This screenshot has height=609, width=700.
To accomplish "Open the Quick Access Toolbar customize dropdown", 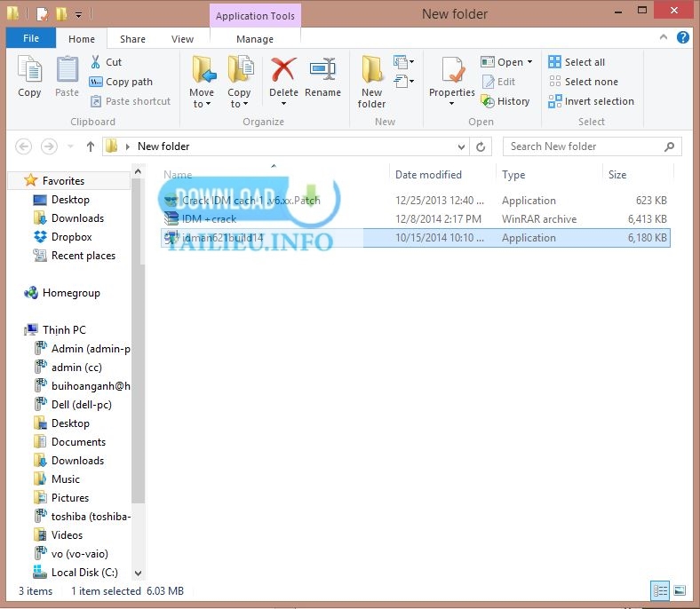I will coord(78,15).
